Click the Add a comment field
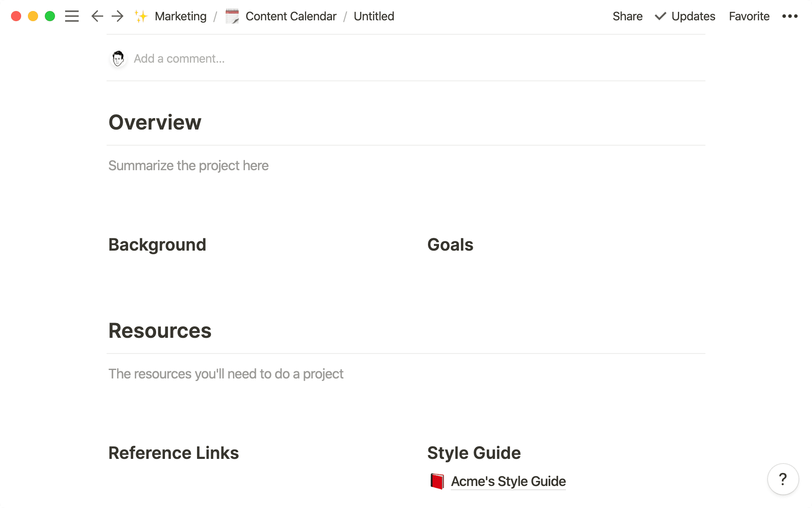The image size is (812, 508). coord(179,58)
